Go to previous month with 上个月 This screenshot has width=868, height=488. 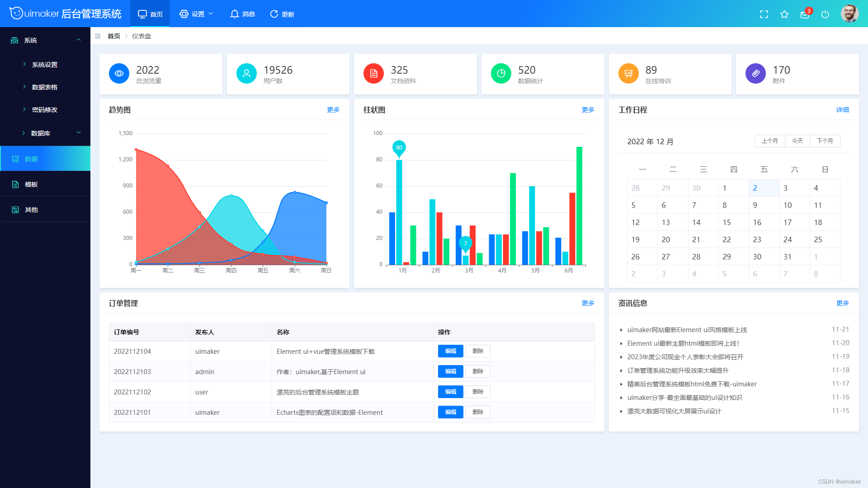[769, 141]
